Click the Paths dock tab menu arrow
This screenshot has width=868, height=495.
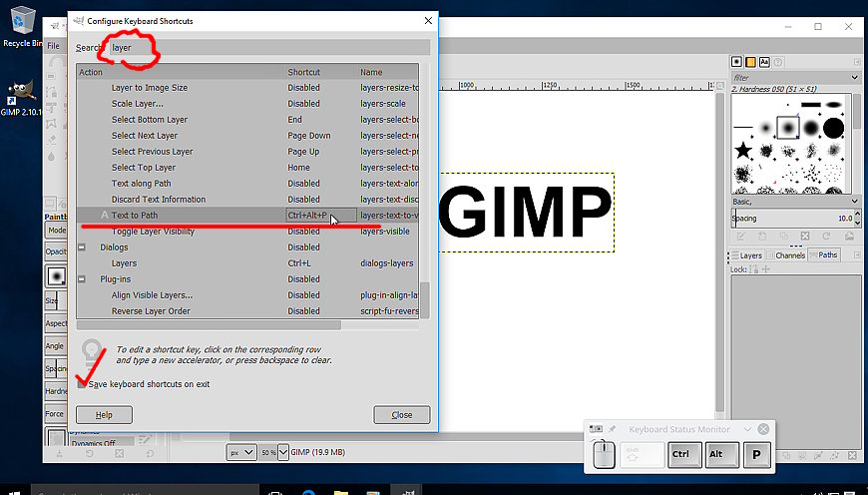(x=857, y=255)
